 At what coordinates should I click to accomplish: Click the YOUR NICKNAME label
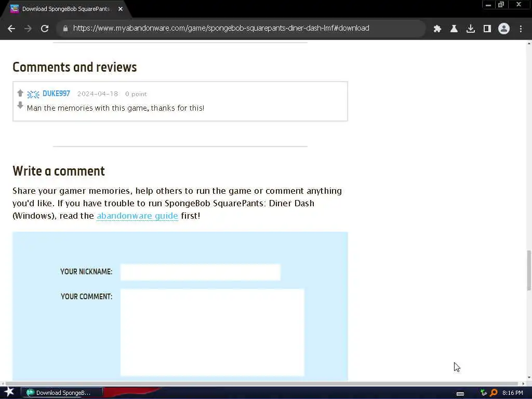coord(86,272)
